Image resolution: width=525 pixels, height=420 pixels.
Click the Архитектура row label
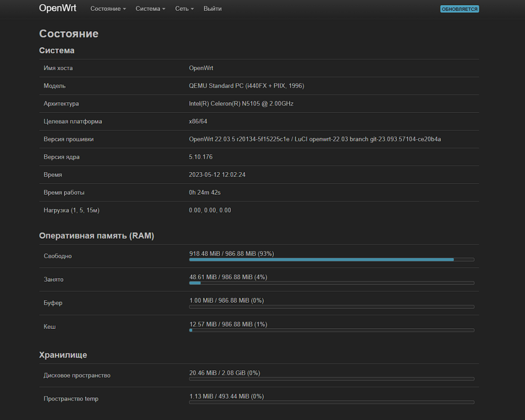[x=62, y=103]
